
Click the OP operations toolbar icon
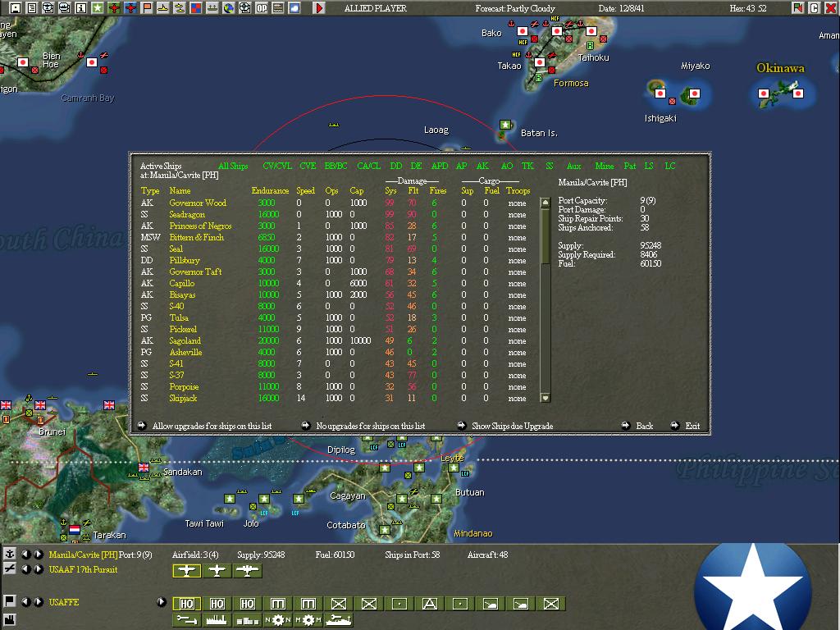click(262, 8)
